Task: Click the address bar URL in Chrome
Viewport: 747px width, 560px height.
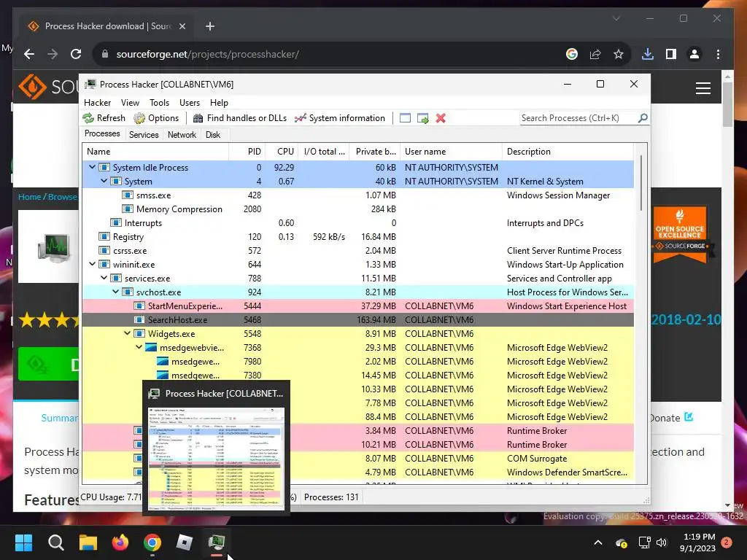Action: click(208, 54)
